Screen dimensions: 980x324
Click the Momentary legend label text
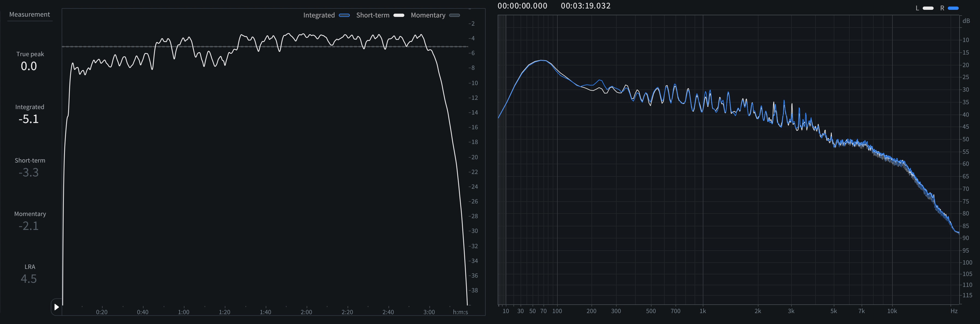click(428, 15)
